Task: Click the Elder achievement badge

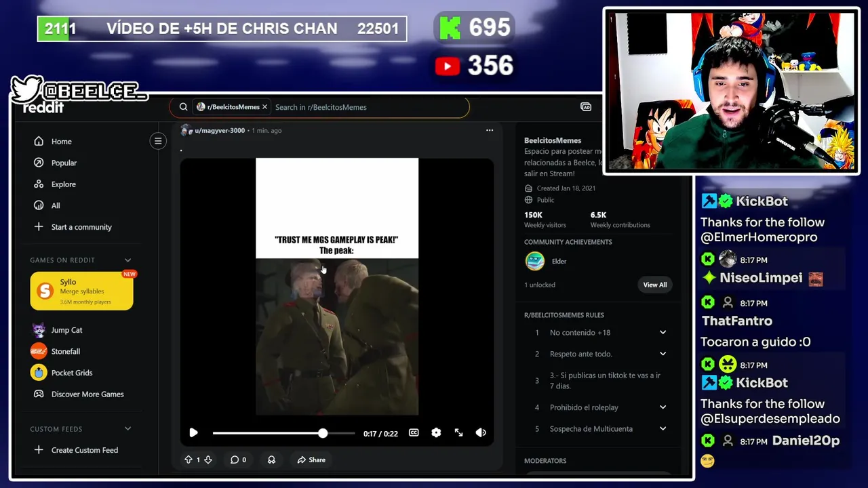Action: click(x=535, y=261)
